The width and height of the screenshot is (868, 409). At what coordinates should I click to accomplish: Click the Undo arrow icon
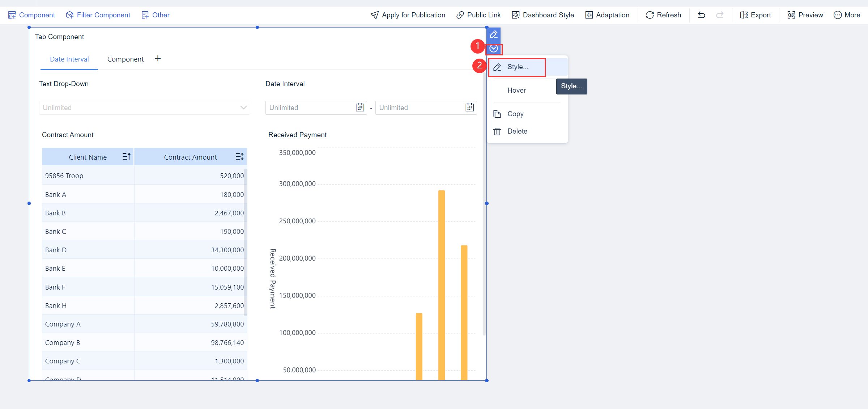pos(701,15)
